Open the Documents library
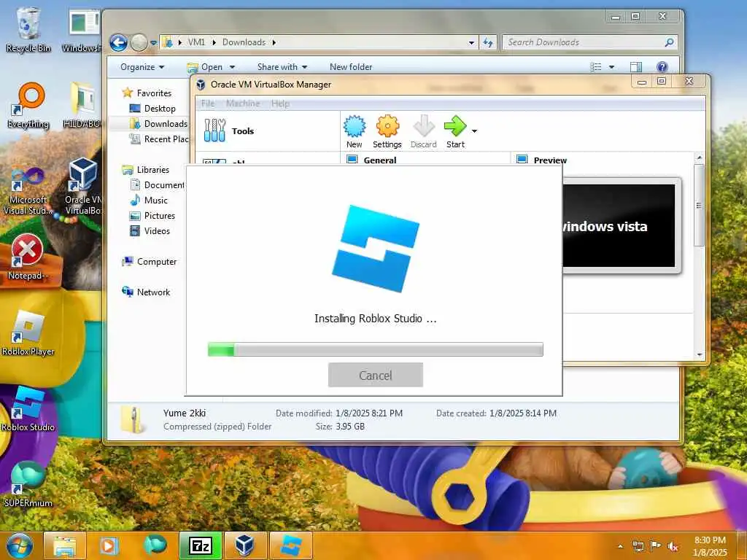Image resolution: width=747 pixels, height=560 pixels. pyautogui.click(x=158, y=184)
